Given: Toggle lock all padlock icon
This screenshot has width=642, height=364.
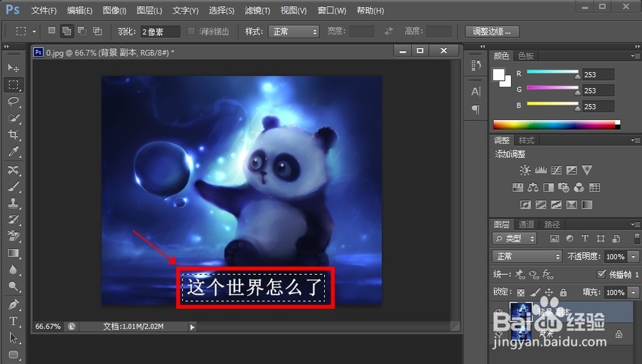Looking at the screenshot, I should pos(564,292).
